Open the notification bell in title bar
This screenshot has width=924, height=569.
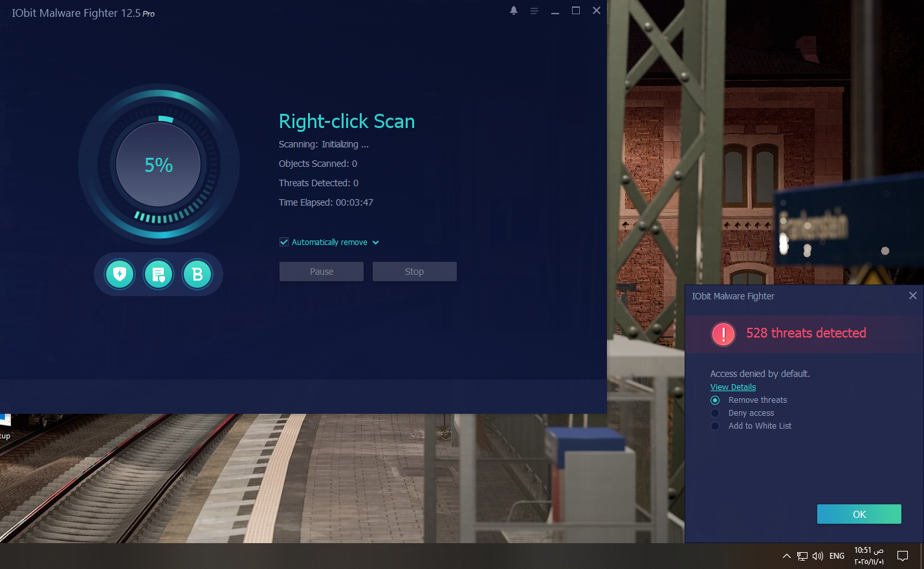click(x=514, y=11)
